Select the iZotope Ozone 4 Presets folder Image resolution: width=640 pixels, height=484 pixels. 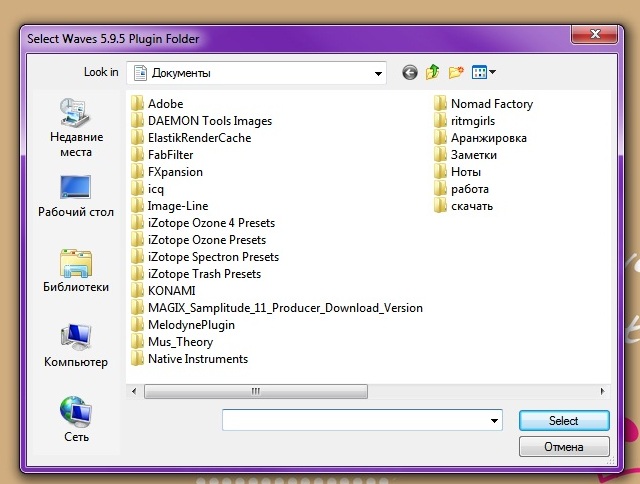[x=210, y=223]
